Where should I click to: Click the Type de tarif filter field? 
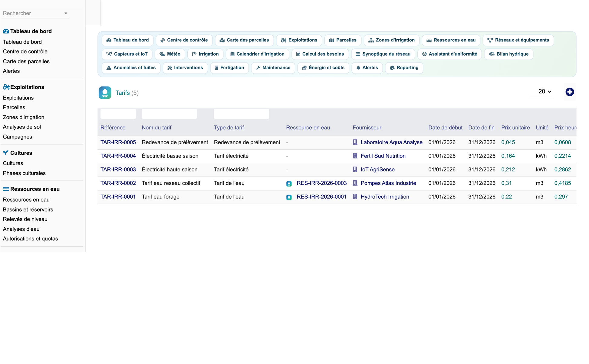(x=241, y=114)
